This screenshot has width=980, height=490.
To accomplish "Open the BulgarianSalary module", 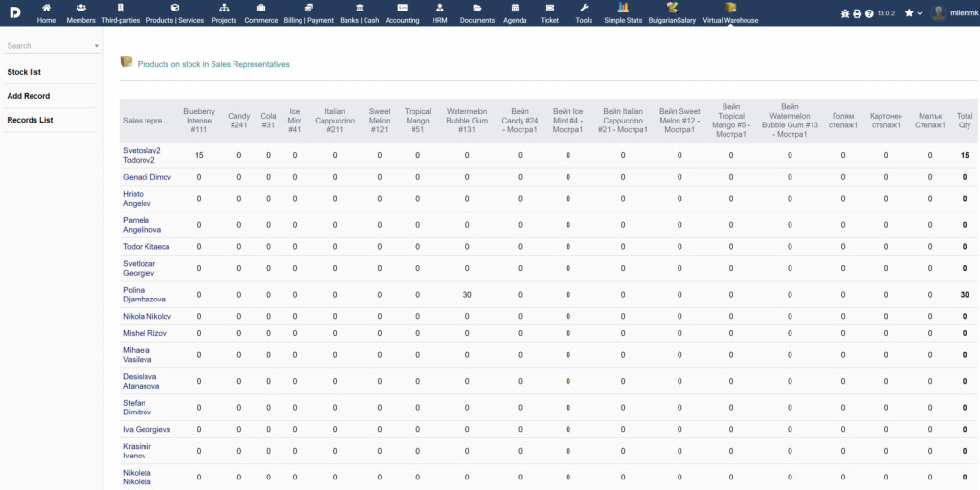I will pyautogui.click(x=672, y=12).
